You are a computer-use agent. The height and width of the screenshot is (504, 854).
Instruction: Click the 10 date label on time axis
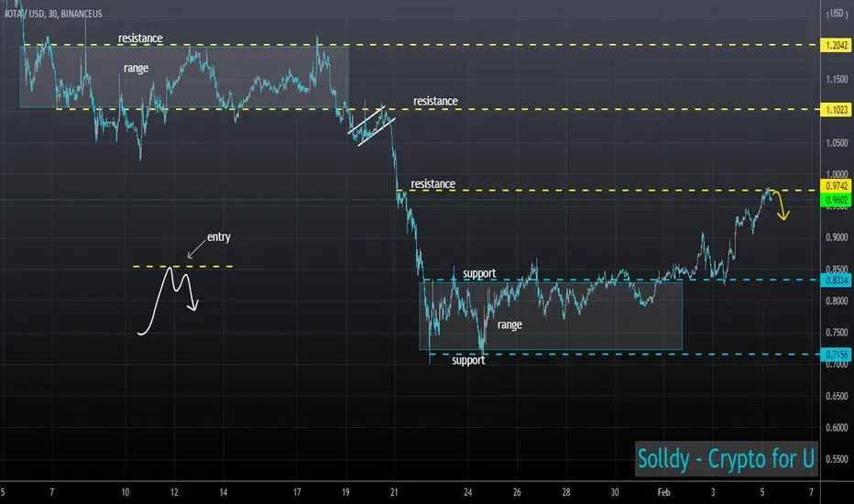[x=126, y=492]
